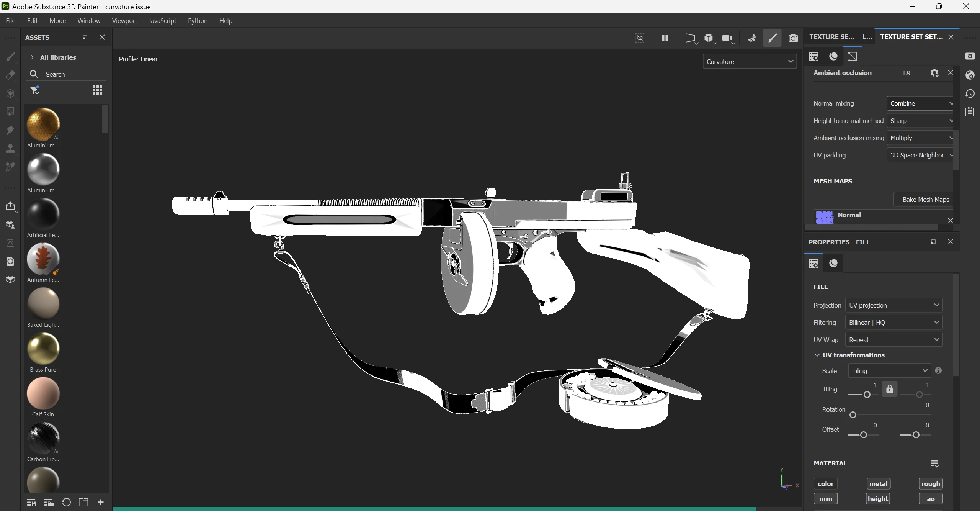980x511 pixels.
Task: Collapse the UV transformations section
Action: (817, 355)
